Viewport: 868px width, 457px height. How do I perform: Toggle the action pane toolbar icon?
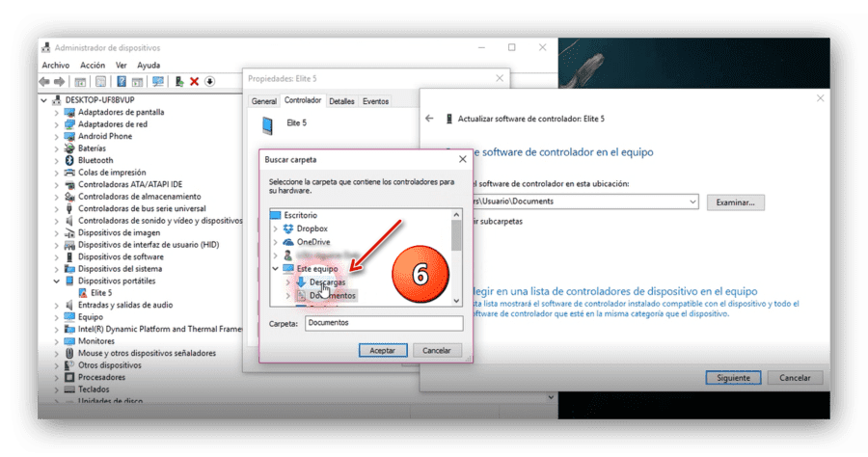137,82
